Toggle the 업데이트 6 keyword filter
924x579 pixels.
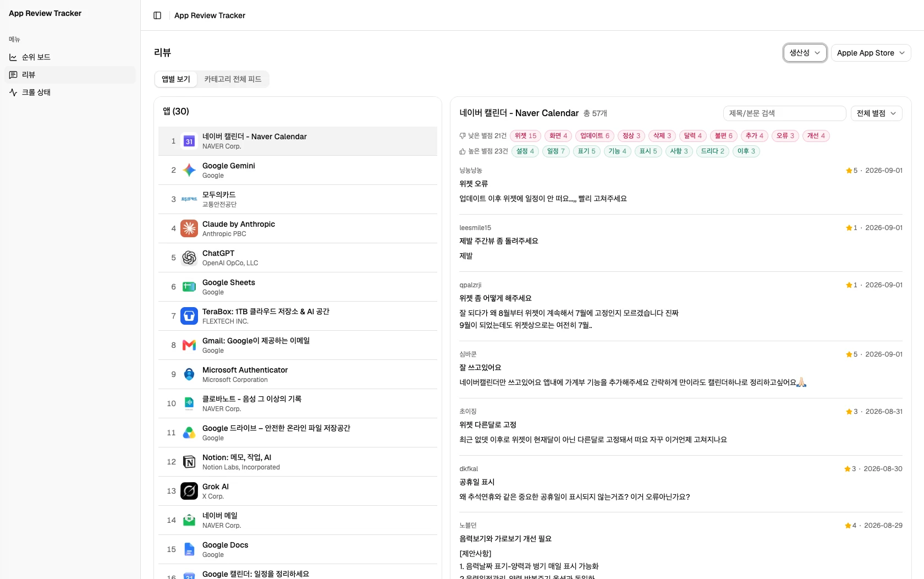pos(595,136)
